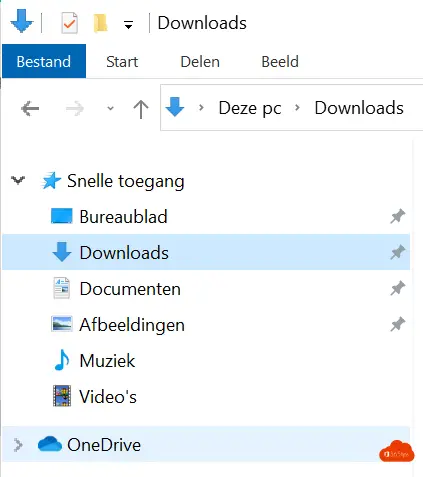
Task: Click Downloads in the address bar path
Action: (x=359, y=108)
